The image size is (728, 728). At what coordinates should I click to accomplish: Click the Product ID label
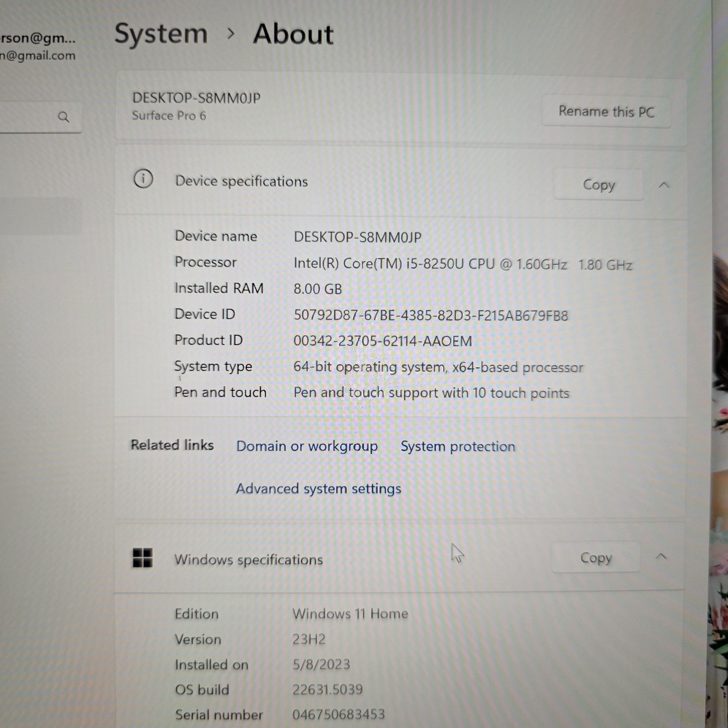coord(208,340)
